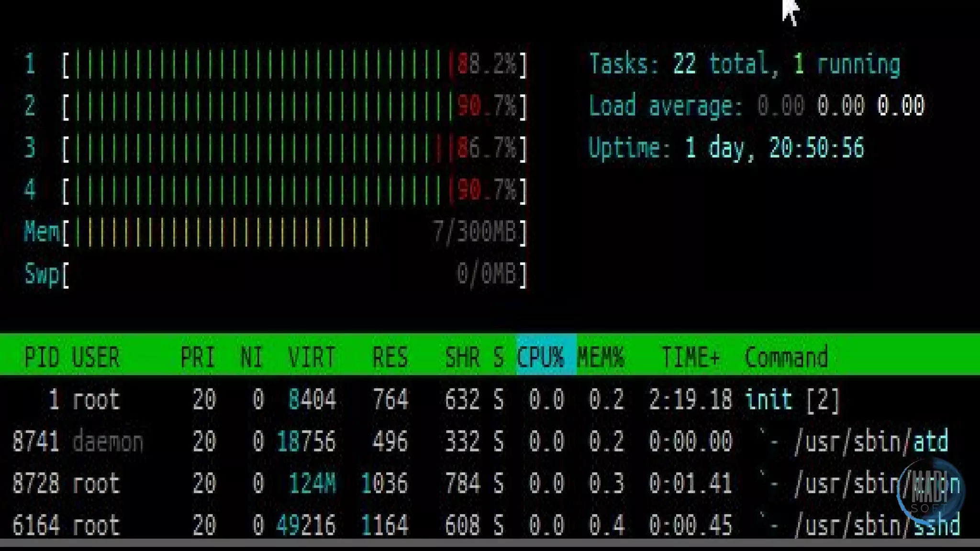Viewport: 980px width, 551px height.
Task: Select the init [2] process row
Action: point(791,399)
